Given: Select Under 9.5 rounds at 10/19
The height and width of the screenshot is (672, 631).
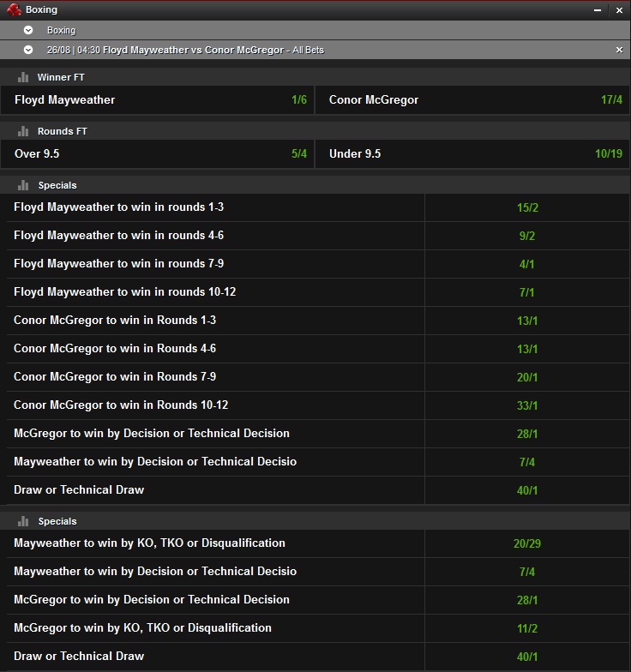Looking at the screenshot, I should (x=472, y=154).
